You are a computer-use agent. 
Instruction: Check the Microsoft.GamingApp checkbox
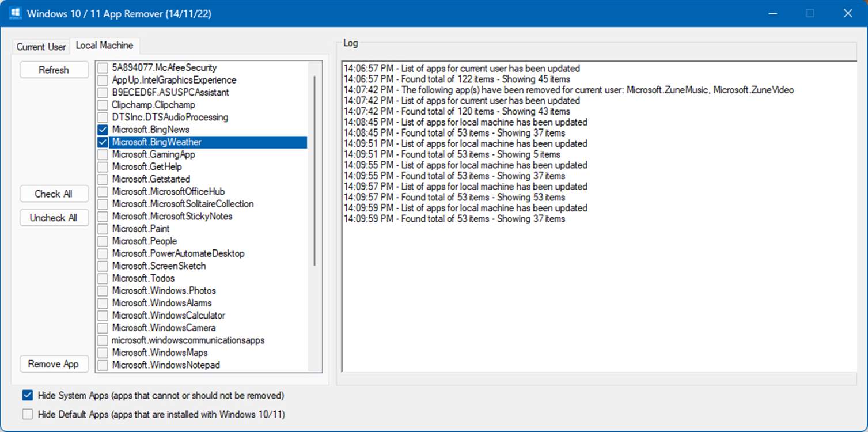click(103, 154)
